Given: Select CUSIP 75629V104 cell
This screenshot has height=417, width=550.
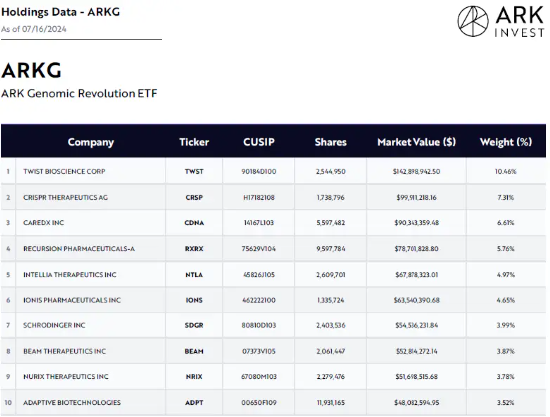Looking at the screenshot, I should point(259,249).
